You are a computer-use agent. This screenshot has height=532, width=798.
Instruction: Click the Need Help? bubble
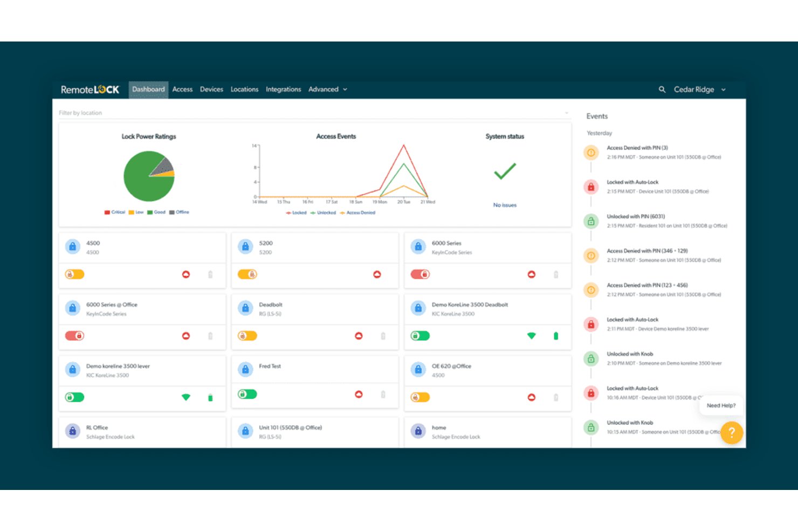coord(721,405)
